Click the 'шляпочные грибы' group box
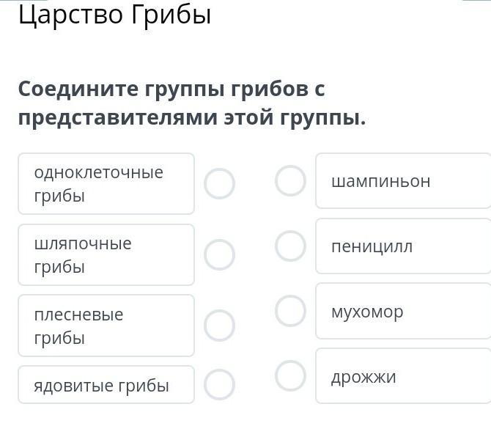The height and width of the screenshot is (448, 491). [x=106, y=254]
